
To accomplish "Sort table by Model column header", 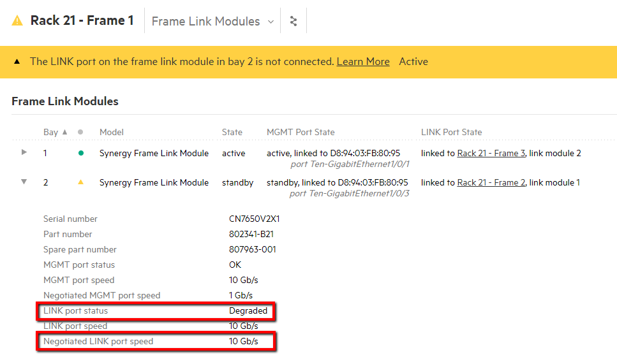I will tap(112, 132).
